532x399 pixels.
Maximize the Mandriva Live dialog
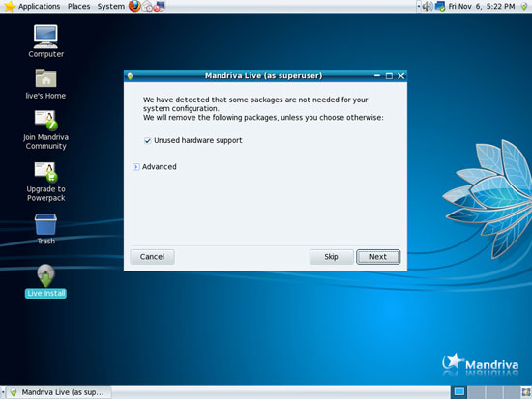coord(389,76)
